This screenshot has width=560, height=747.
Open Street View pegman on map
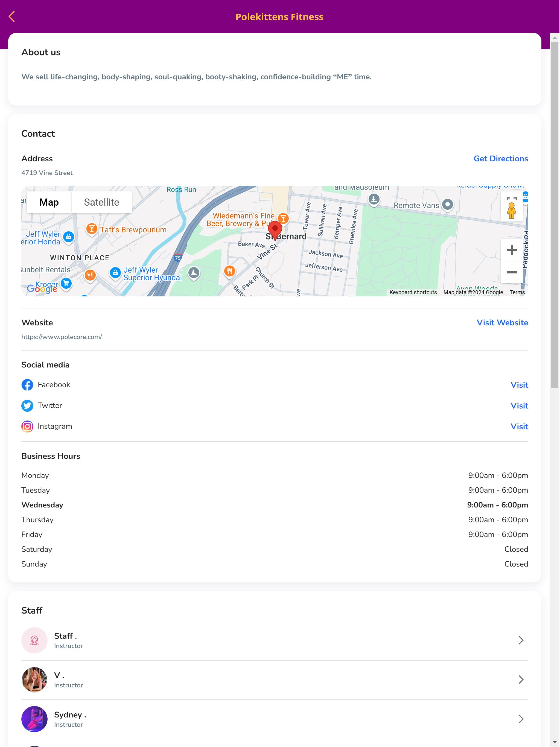(512, 211)
